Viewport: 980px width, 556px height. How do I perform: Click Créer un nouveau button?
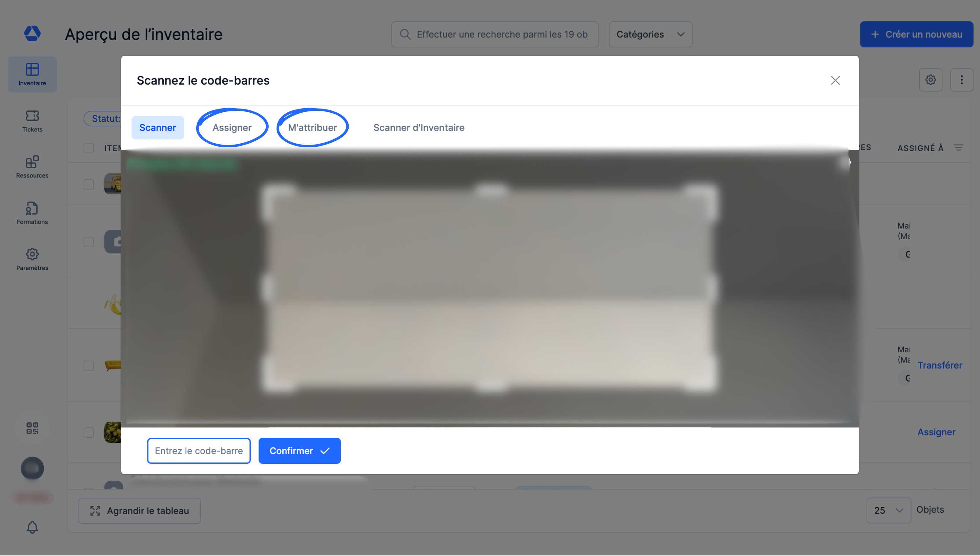point(916,34)
